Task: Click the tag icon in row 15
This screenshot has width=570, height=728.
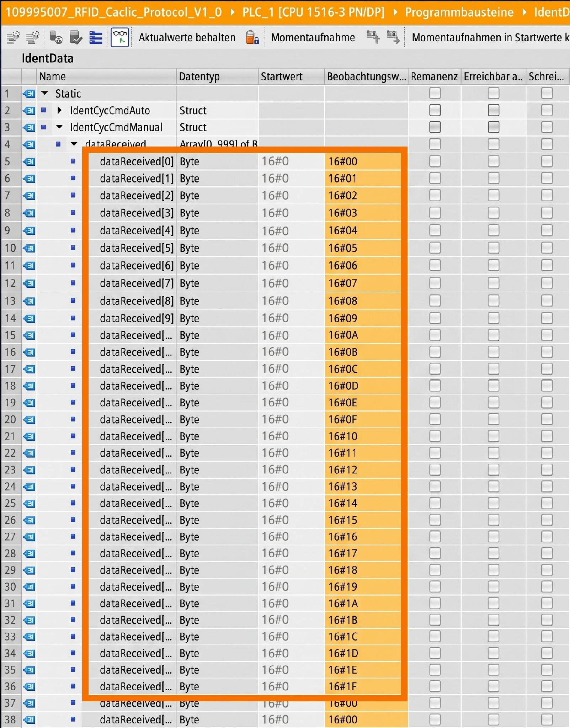Action: coord(29,335)
